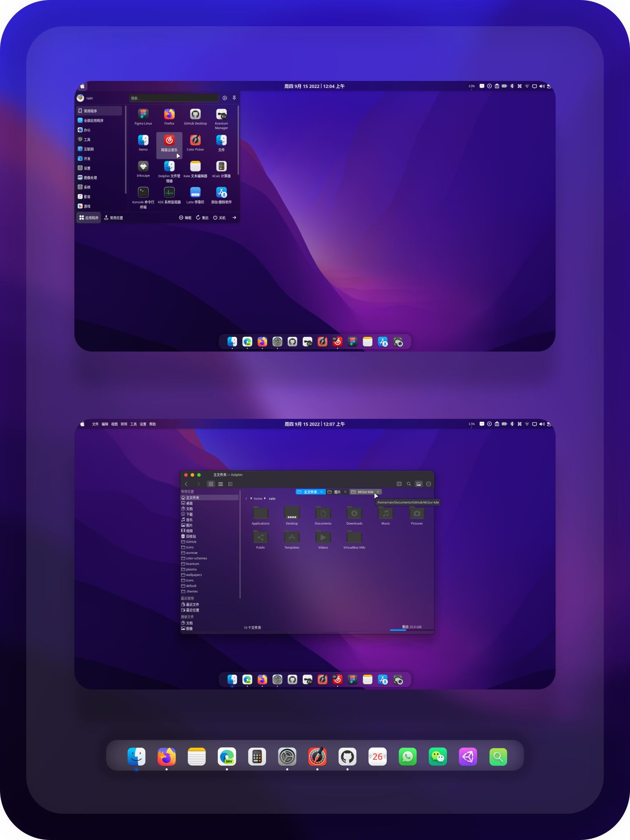Open the VirtualBox VMs folder in Dolphin
The width and height of the screenshot is (630, 840).
(354, 540)
